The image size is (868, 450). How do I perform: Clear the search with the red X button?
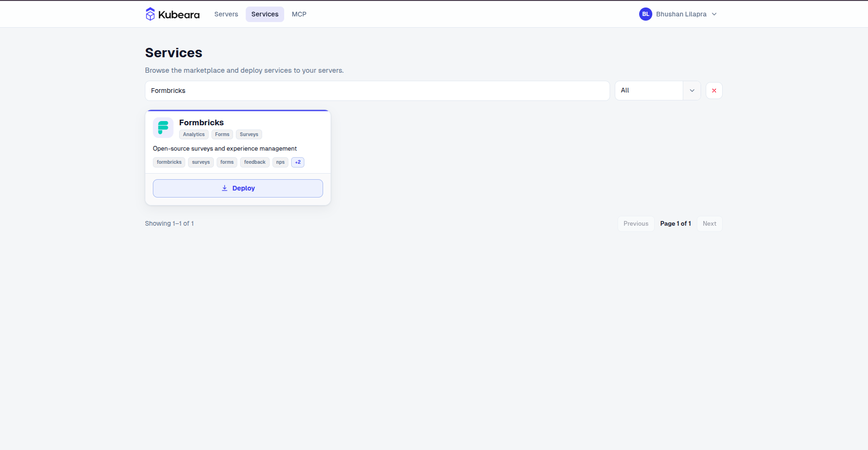(714, 91)
